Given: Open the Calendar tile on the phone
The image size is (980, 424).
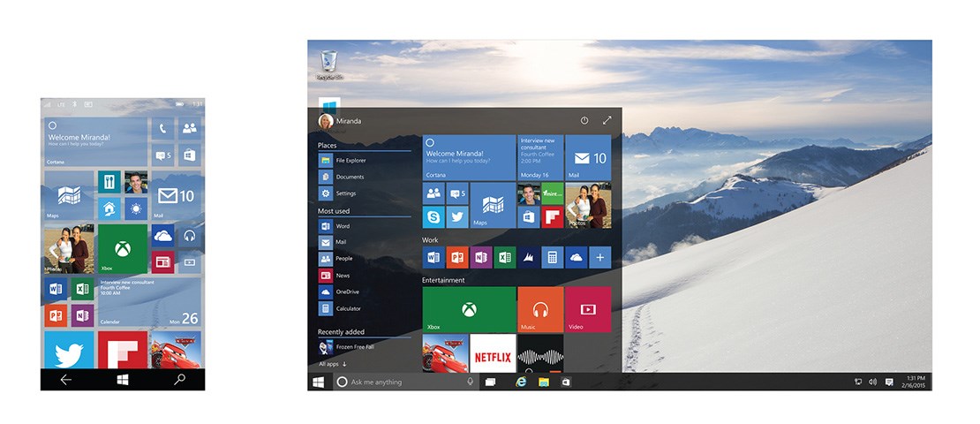Looking at the screenshot, I should click(x=149, y=302).
